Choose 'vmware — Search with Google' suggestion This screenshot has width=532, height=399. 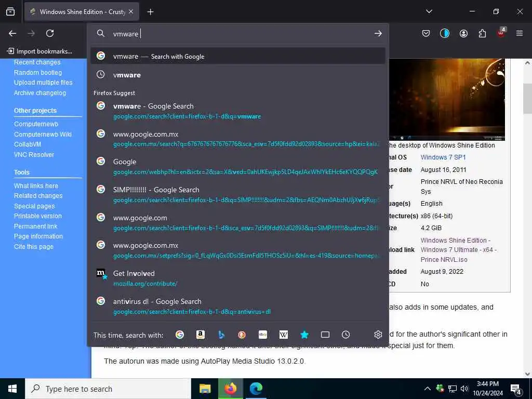[x=238, y=56]
